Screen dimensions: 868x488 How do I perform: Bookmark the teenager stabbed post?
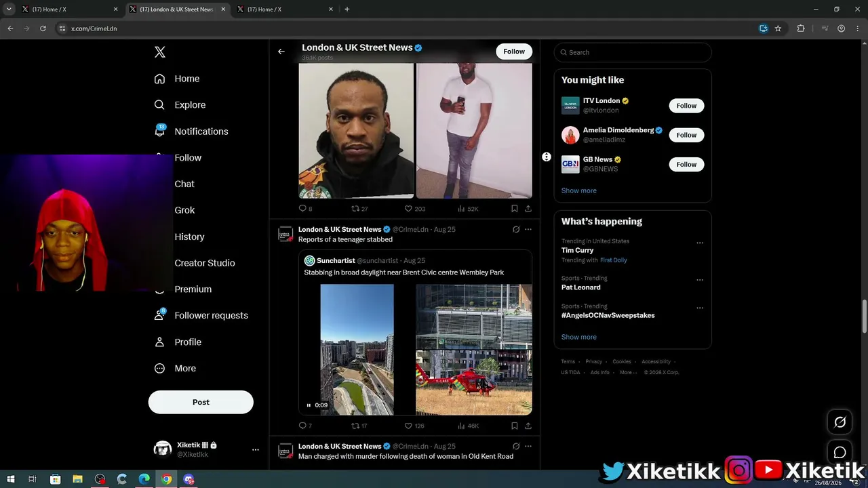point(514,426)
